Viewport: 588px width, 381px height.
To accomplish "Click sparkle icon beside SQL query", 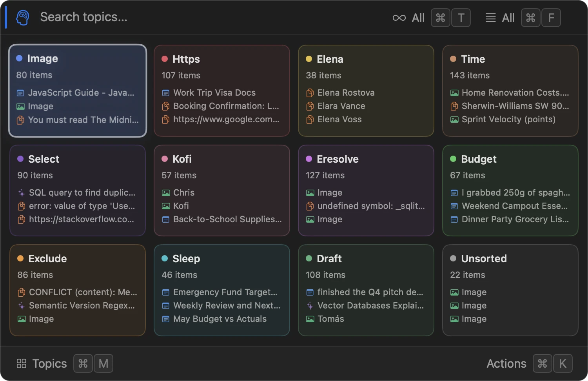I will coord(22,193).
